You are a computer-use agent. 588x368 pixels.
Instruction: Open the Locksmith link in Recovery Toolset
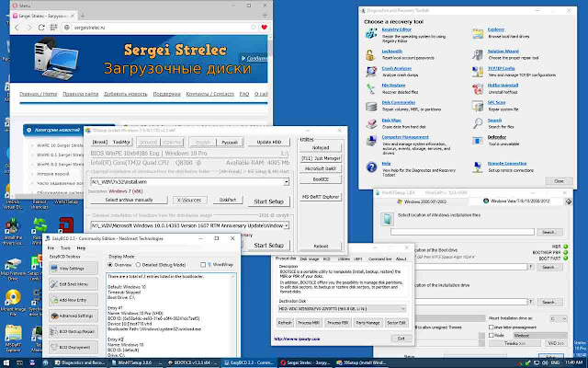(392, 52)
